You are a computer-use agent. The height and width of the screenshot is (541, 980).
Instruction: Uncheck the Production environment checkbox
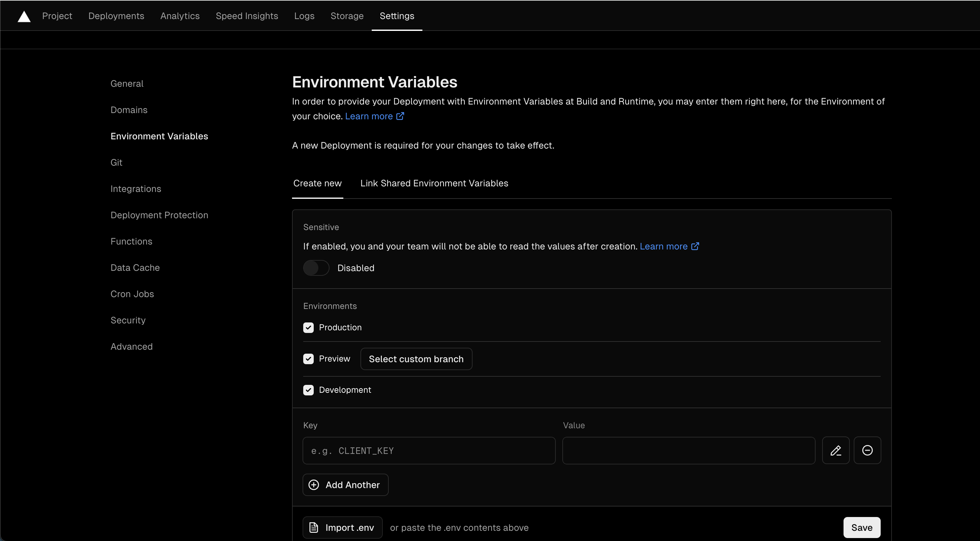[308, 327]
